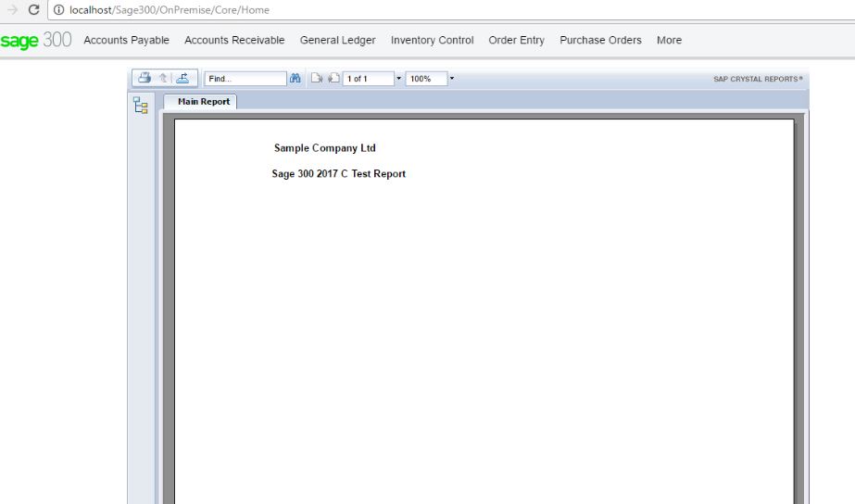Viewport: 855px width, 504px height.
Task: Click the '1 of 1' page field
Action: [x=369, y=79]
